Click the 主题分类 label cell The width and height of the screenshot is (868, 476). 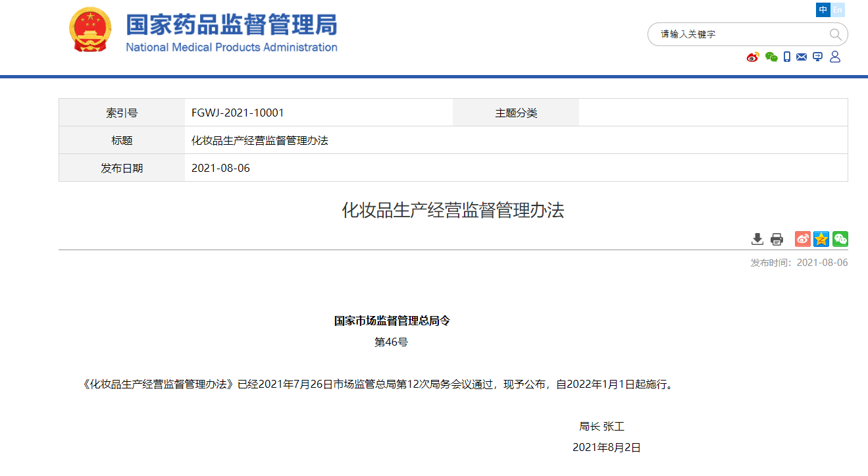click(516, 113)
